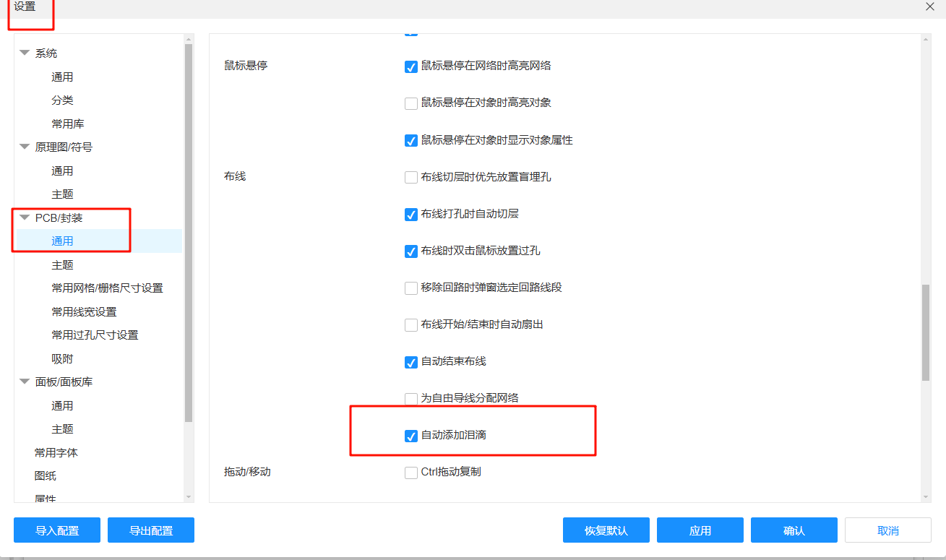Collapse the PCB/封装 tree section
946x560 pixels.
click(x=25, y=217)
